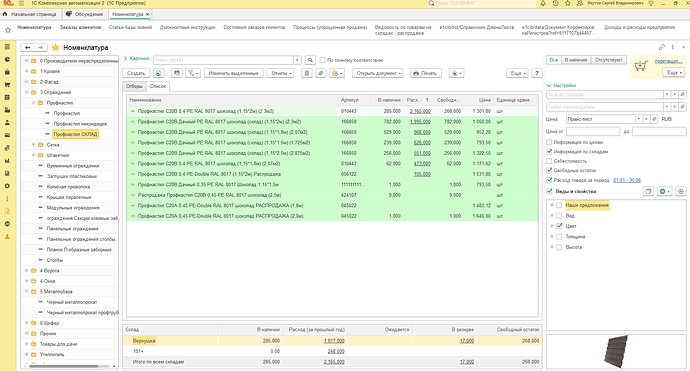Click the product thumbnail image at bottom right
This screenshot has height=371, width=690.
616,352
